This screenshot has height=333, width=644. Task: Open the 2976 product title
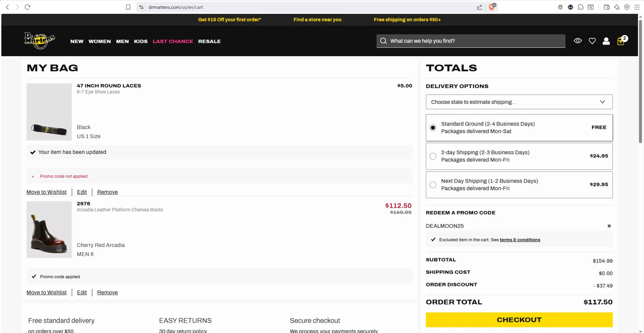pos(84,204)
